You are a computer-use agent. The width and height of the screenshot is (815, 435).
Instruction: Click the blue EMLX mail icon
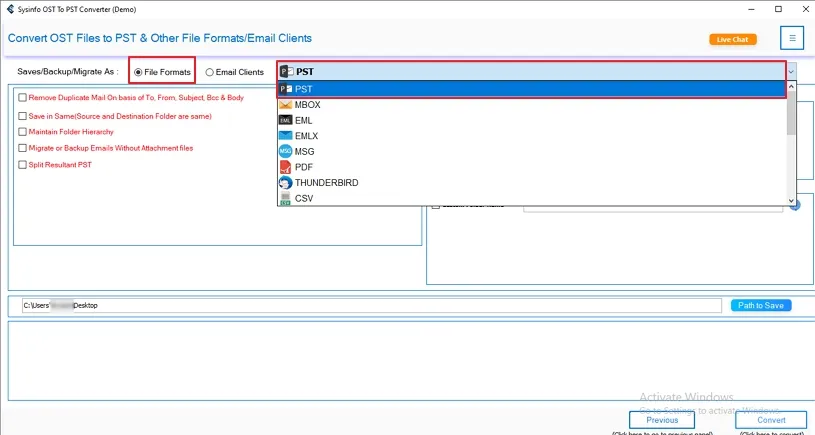(x=285, y=136)
